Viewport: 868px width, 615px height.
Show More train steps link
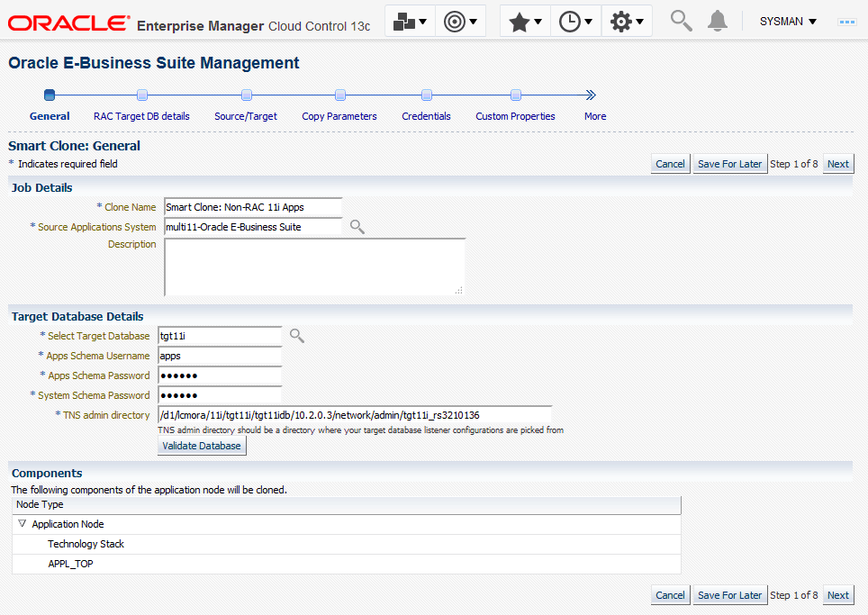point(595,116)
